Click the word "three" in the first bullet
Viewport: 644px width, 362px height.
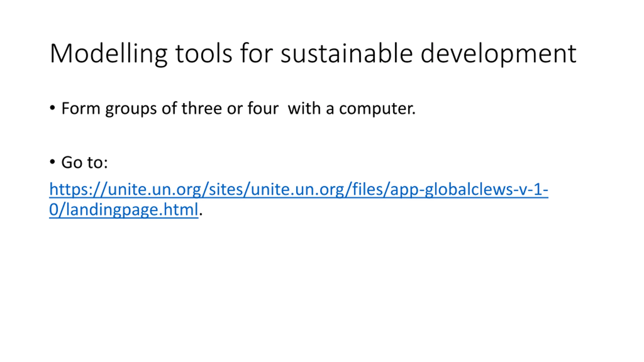pos(202,108)
